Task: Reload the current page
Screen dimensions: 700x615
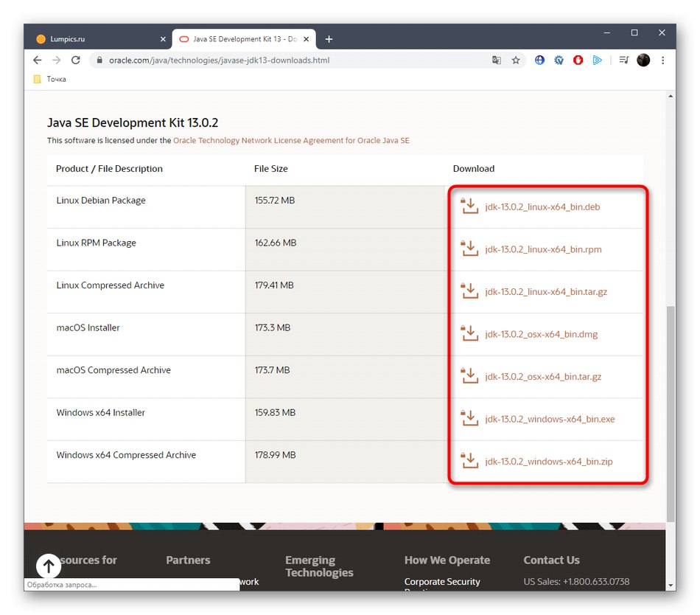Action: pyautogui.click(x=75, y=60)
